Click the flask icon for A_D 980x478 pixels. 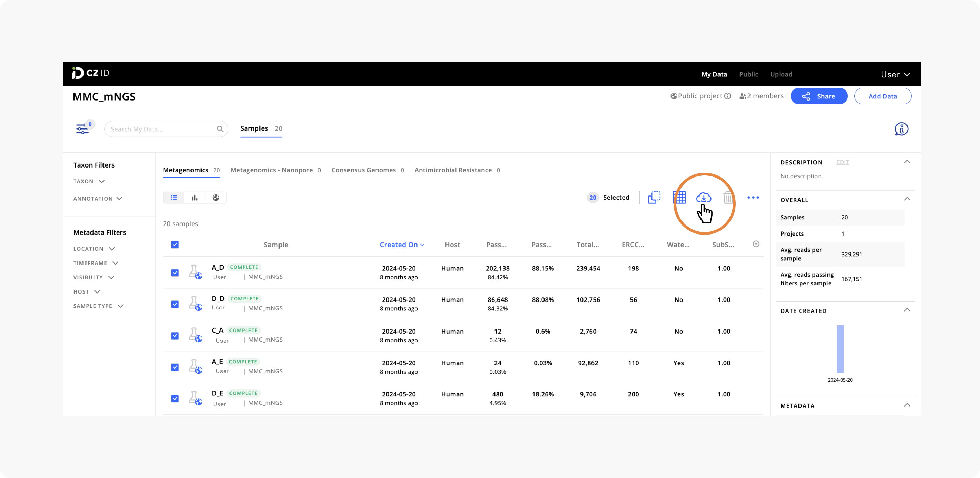coord(195,272)
